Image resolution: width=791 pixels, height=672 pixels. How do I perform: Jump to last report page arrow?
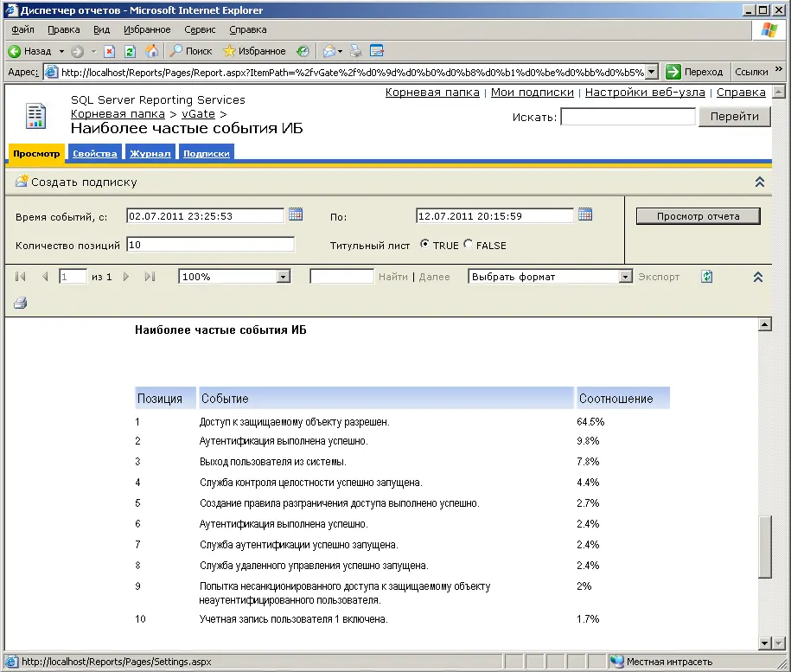[150, 277]
